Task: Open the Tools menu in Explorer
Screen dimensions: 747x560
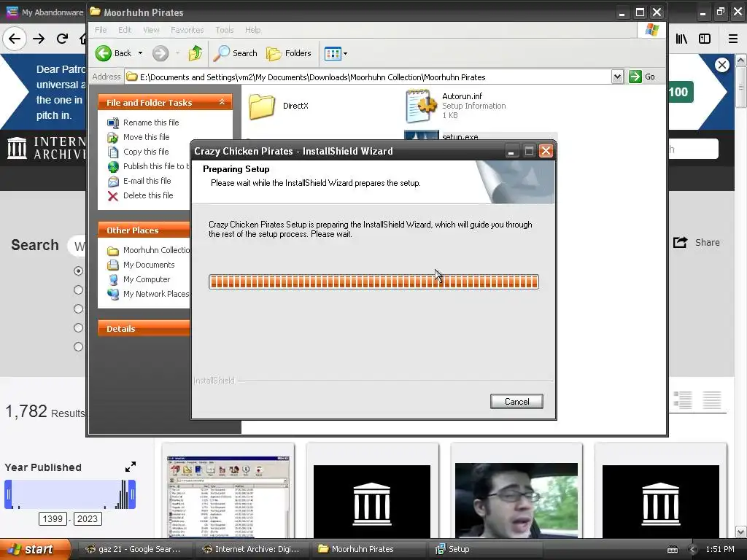Action: tap(225, 30)
